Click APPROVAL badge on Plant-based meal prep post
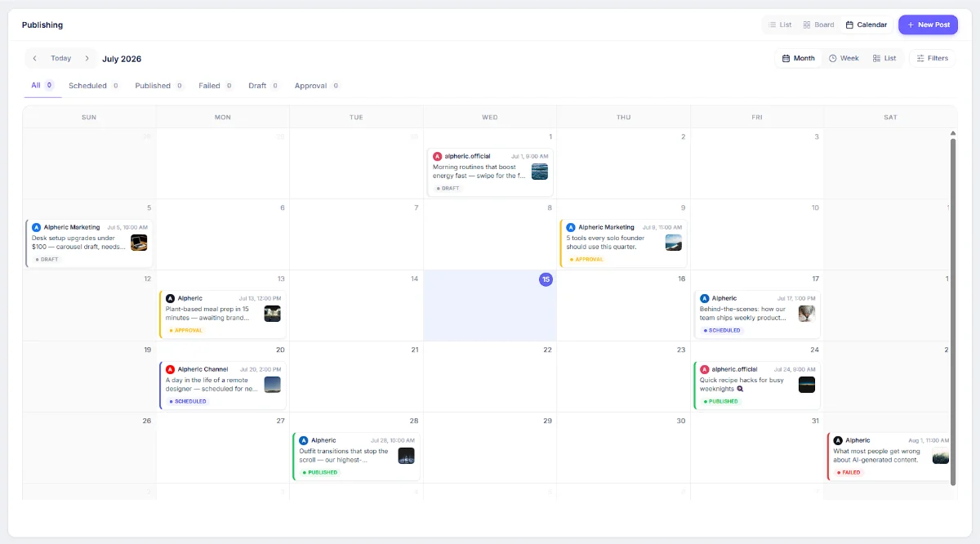The image size is (980, 544). click(185, 331)
